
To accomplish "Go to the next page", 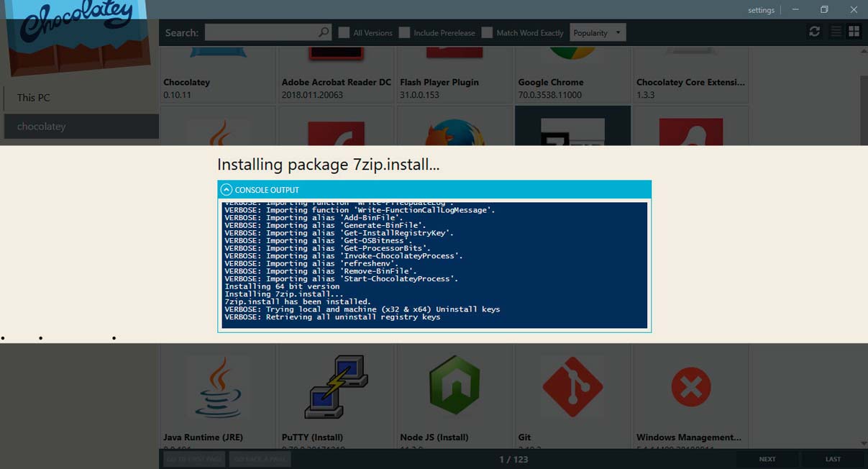I will click(767, 459).
